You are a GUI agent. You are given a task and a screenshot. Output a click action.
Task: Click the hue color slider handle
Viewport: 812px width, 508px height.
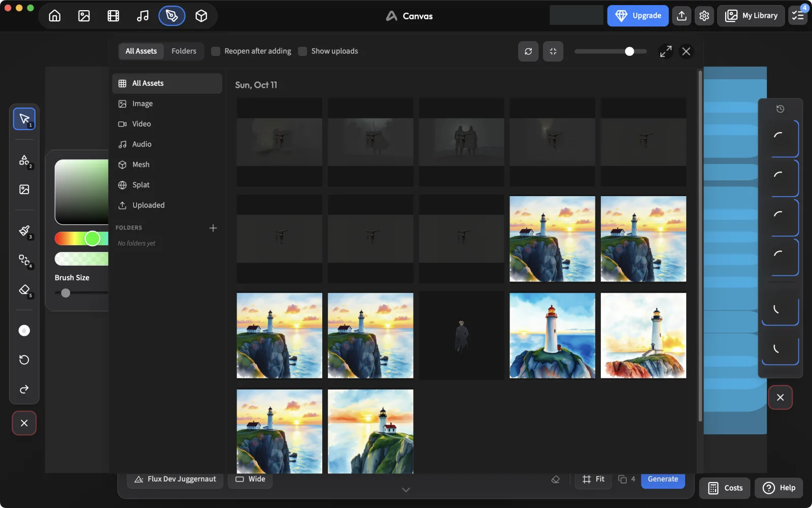92,238
